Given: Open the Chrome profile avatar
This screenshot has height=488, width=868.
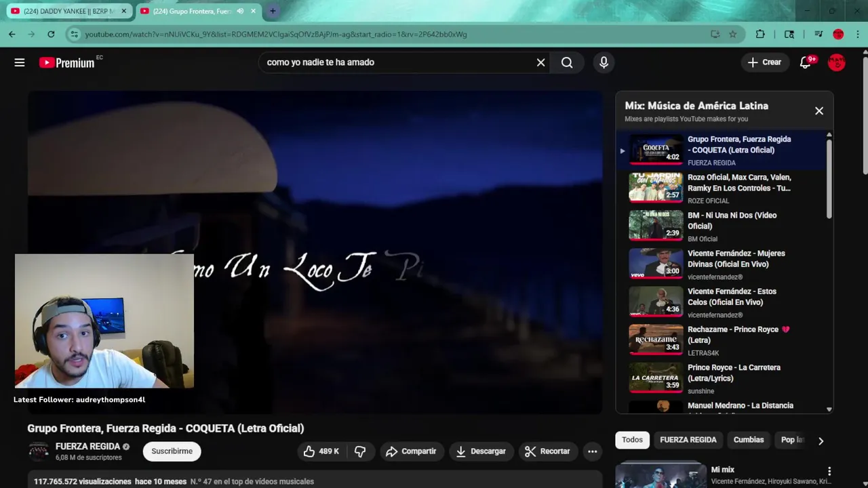Looking at the screenshot, I should 838,34.
